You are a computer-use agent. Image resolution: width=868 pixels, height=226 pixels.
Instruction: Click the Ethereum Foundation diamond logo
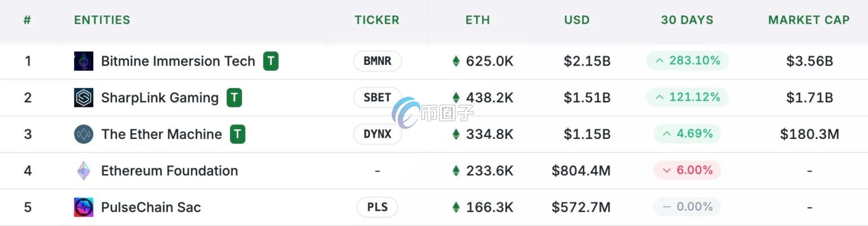click(84, 171)
